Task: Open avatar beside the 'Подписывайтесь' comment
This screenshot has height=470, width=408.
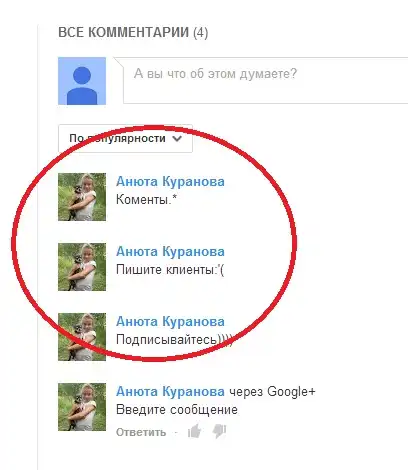Action: click(82, 337)
